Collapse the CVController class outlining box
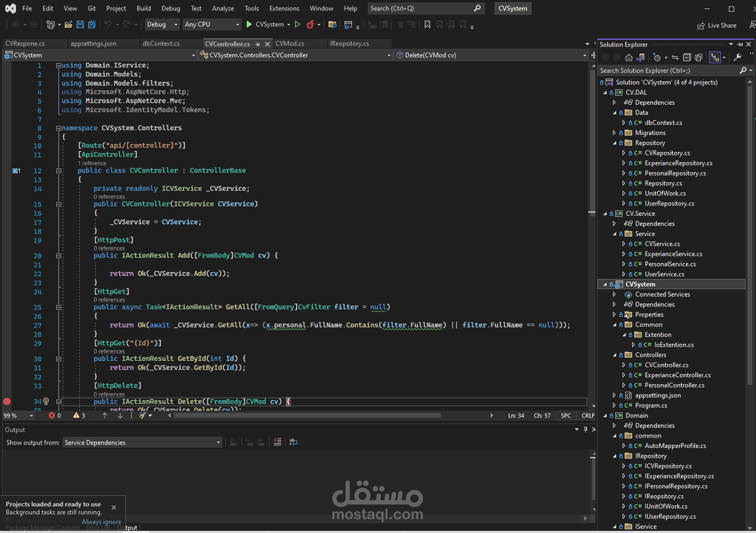The height and width of the screenshot is (533, 756). tap(58, 171)
